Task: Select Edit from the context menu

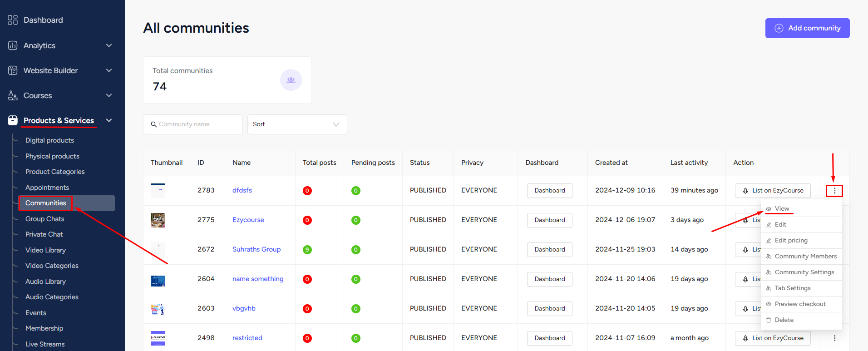Action: point(801,225)
